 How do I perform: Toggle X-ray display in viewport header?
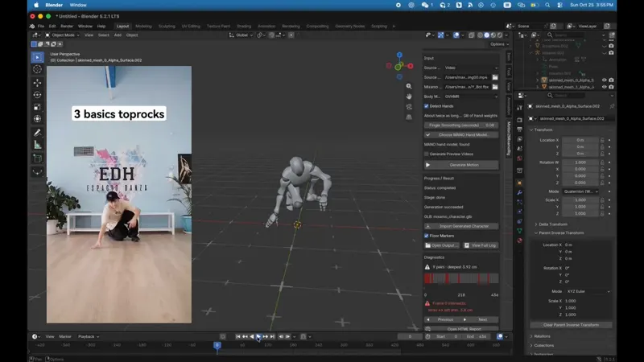[471, 35]
